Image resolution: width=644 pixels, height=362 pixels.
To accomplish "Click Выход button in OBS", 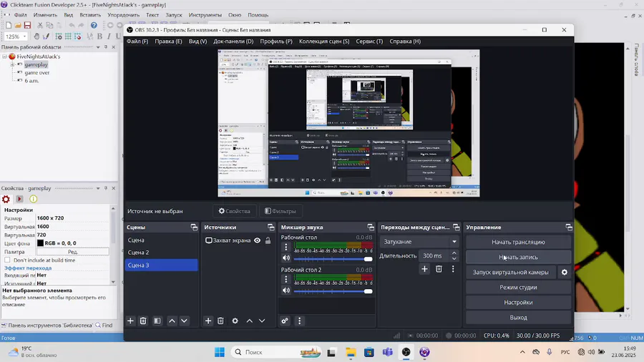I will pyautogui.click(x=518, y=317).
